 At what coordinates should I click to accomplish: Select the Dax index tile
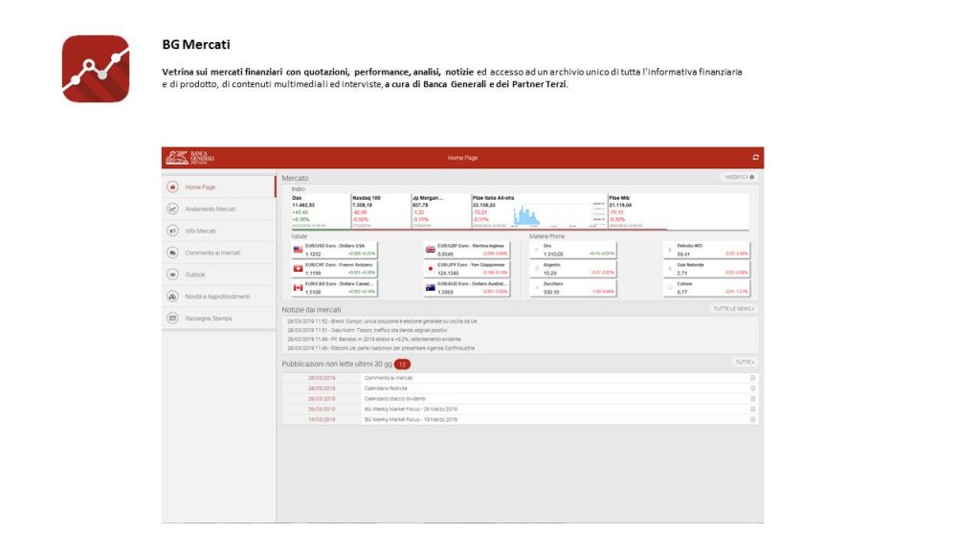tap(321, 211)
